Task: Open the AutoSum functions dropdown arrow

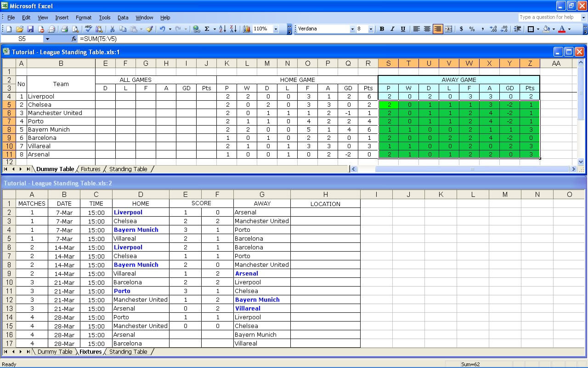Action: (x=215, y=29)
